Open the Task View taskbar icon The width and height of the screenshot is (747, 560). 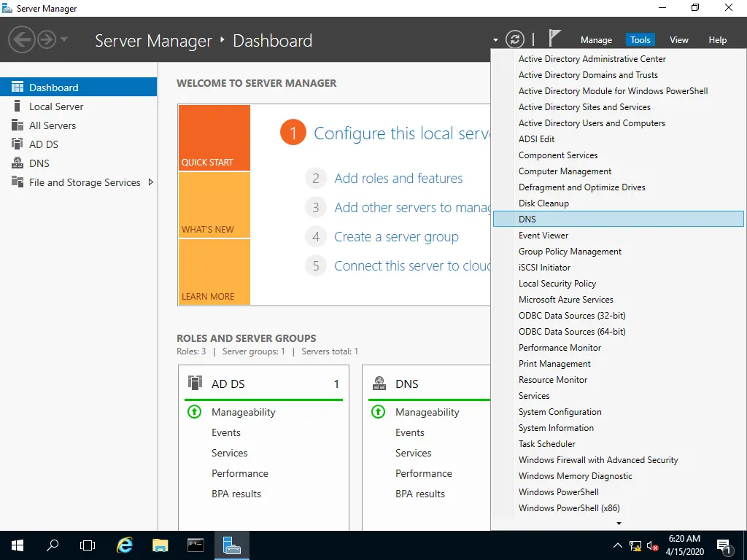[88, 545]
